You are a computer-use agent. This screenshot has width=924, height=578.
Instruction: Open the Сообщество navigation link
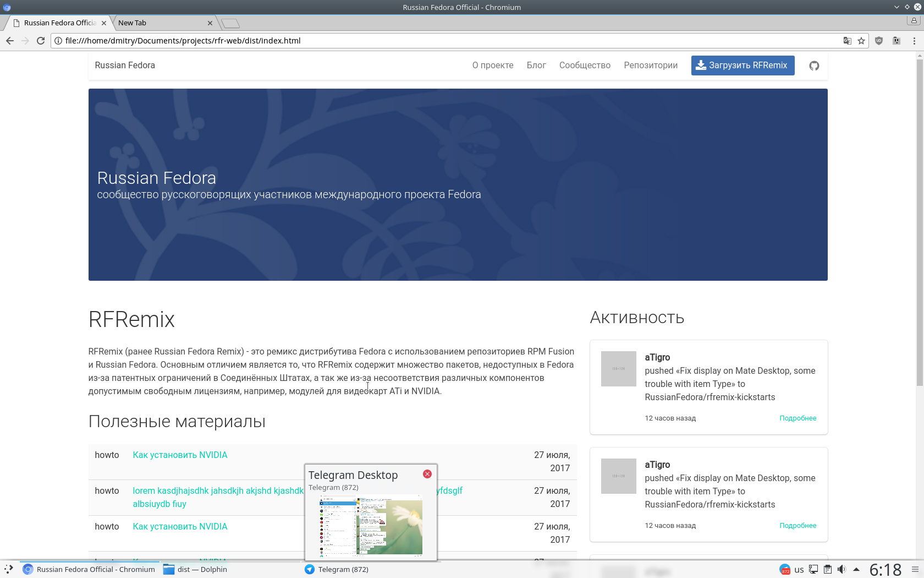pyautogui.click(x=585, y=66)
